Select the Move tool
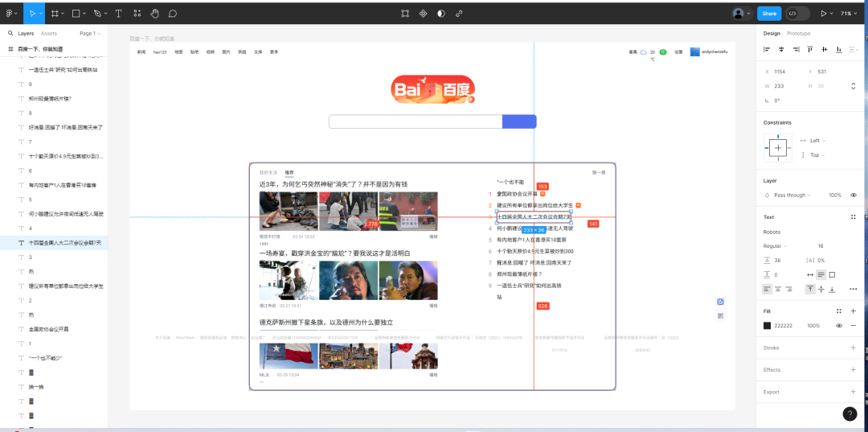The width and height of the screenshot is (868, 432). click(x=33, y=14)
